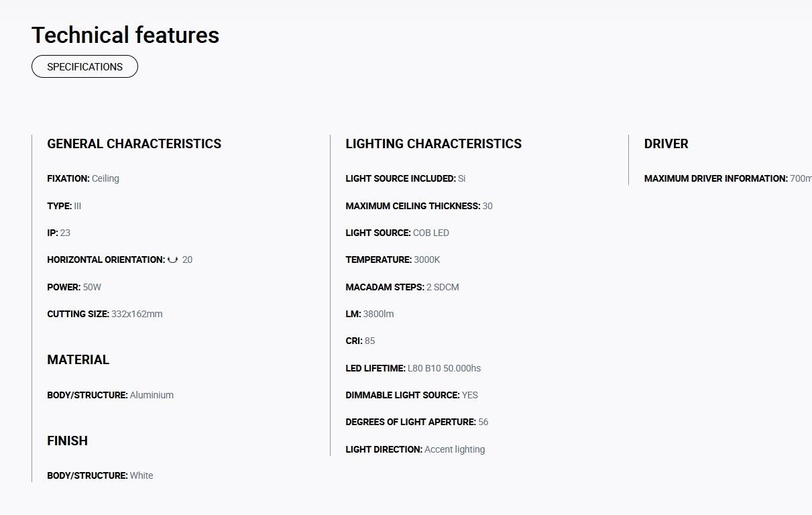Click the DIMMABLE LIGHT SOURCE label

tap(402, 395)
